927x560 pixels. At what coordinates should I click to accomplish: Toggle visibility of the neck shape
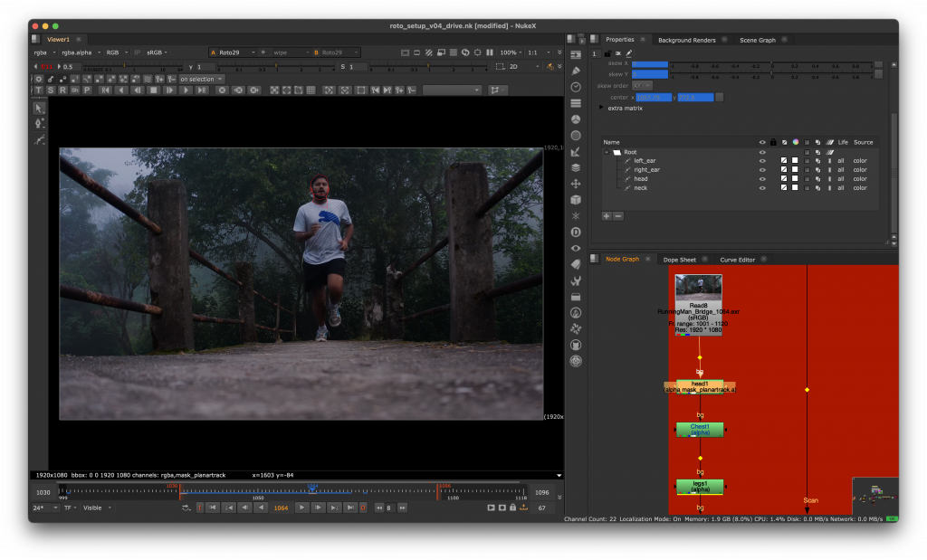[762, 188]
